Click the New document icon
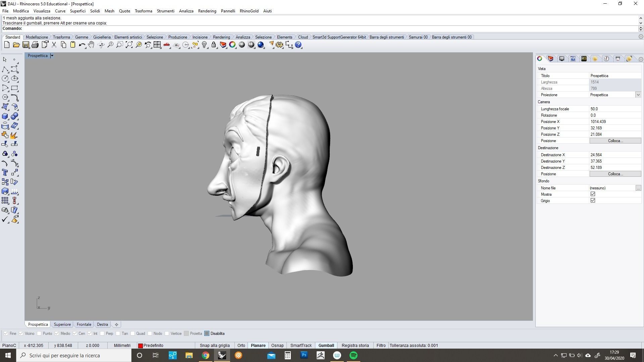644x362 pixels. pos(7,45)
